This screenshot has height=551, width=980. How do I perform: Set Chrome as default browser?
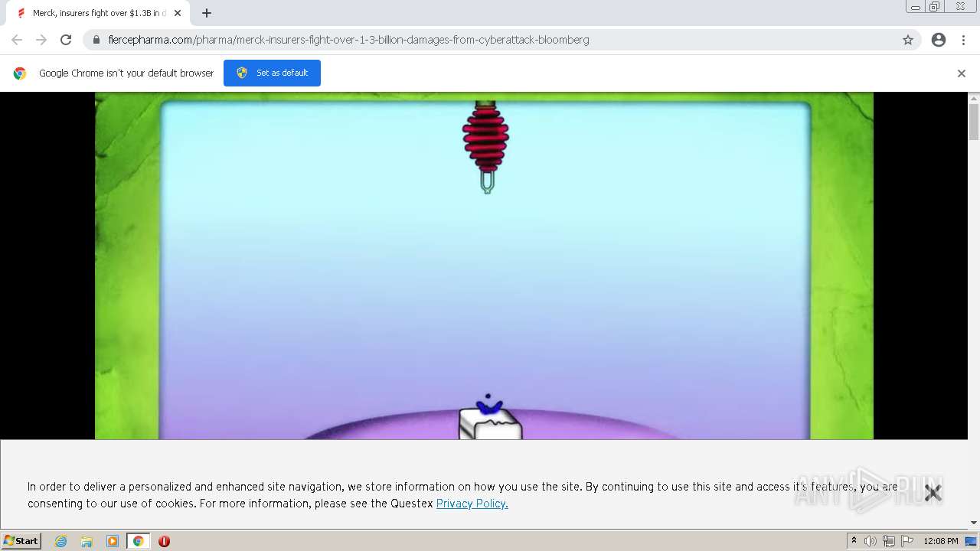click(x=272, y=73)
